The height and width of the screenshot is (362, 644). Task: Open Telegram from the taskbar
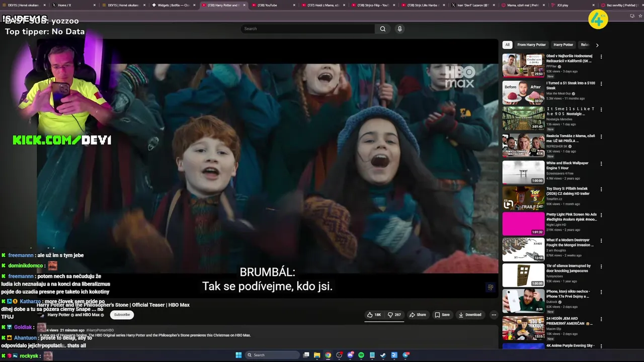coord(406,355)
